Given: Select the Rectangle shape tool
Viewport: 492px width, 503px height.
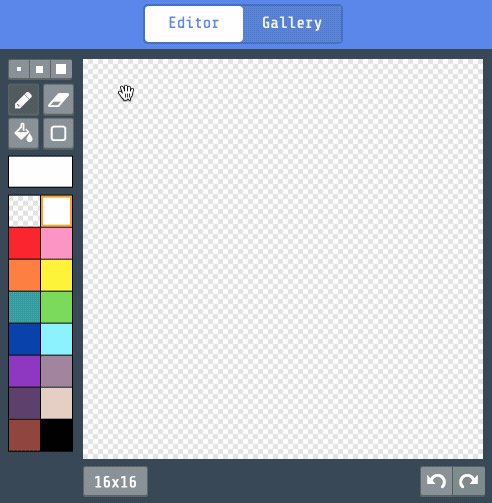Looking at the screenshot, I should (x=58, y=133).
